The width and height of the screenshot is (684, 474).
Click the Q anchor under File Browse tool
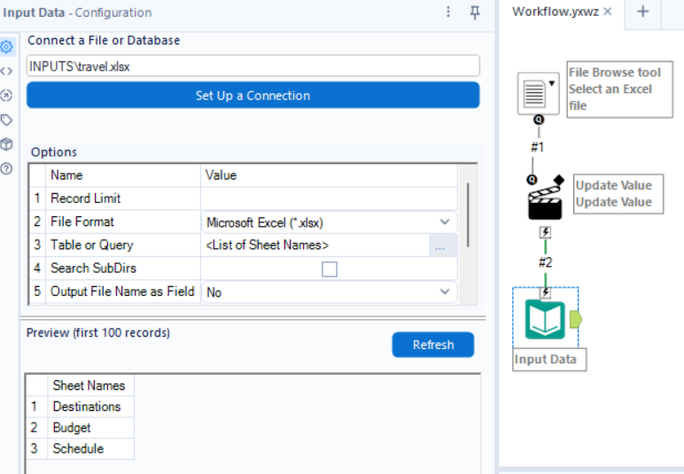[539, 119]
